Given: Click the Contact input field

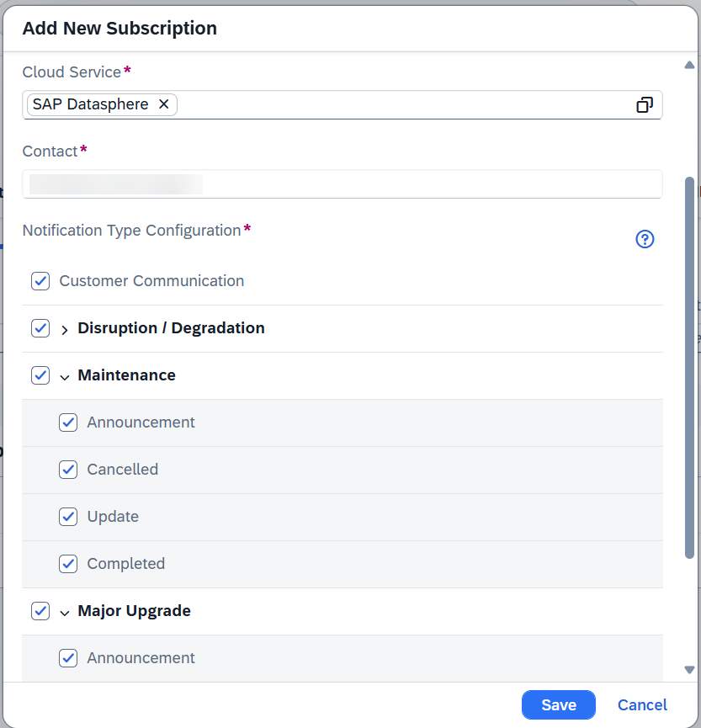Looking at the screenshot, I should 343,183.
